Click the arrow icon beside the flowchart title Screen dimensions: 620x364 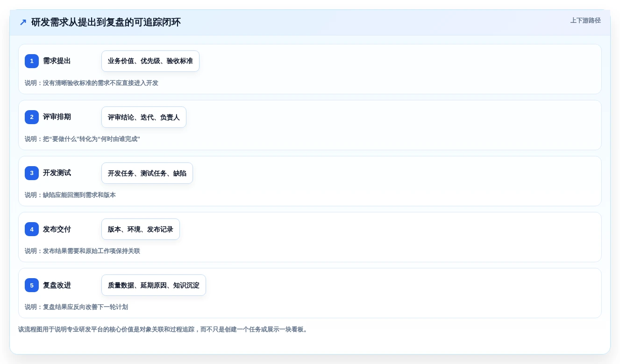pyautogui.click(x=23, y=22)
